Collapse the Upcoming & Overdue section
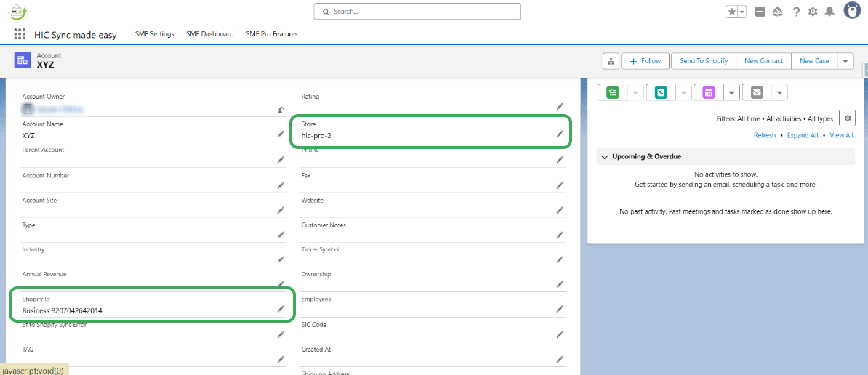The height and width of the screenshot is (375, 868). [605, 157]
